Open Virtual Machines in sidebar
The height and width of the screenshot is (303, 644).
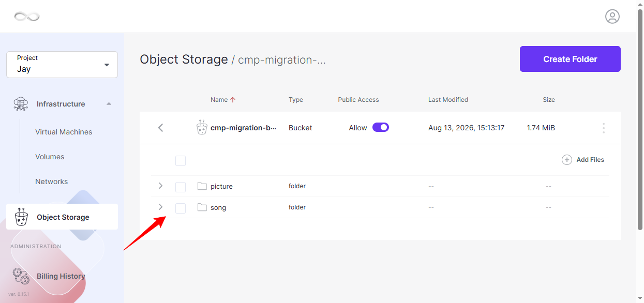pos(64,132)
